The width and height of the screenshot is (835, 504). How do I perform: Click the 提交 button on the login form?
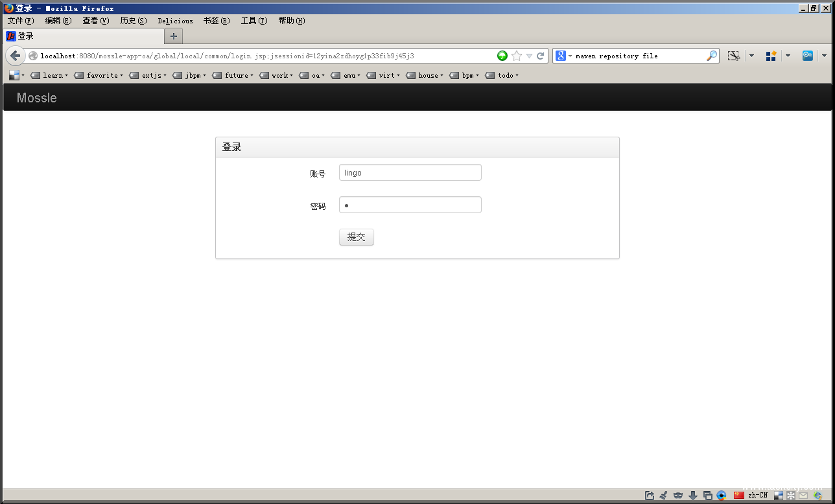pyautogui.click(x=356, y=236)
